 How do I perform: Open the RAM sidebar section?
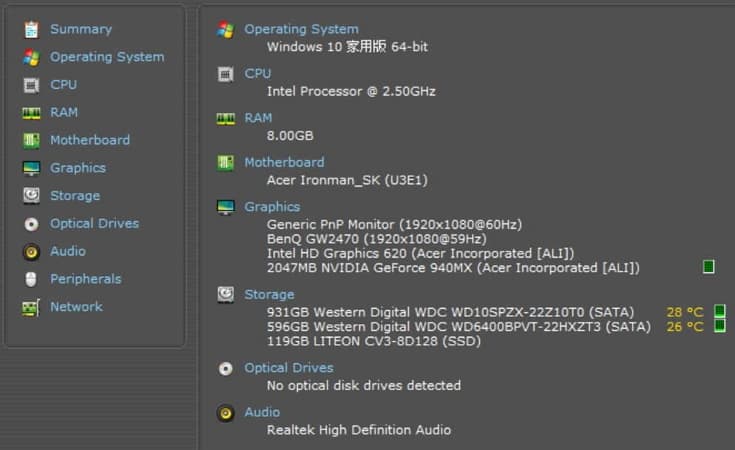[x=64, y=112]
